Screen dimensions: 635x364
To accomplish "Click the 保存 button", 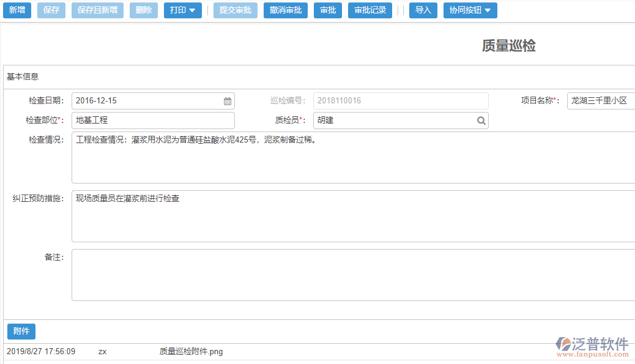I will (51, 10).
